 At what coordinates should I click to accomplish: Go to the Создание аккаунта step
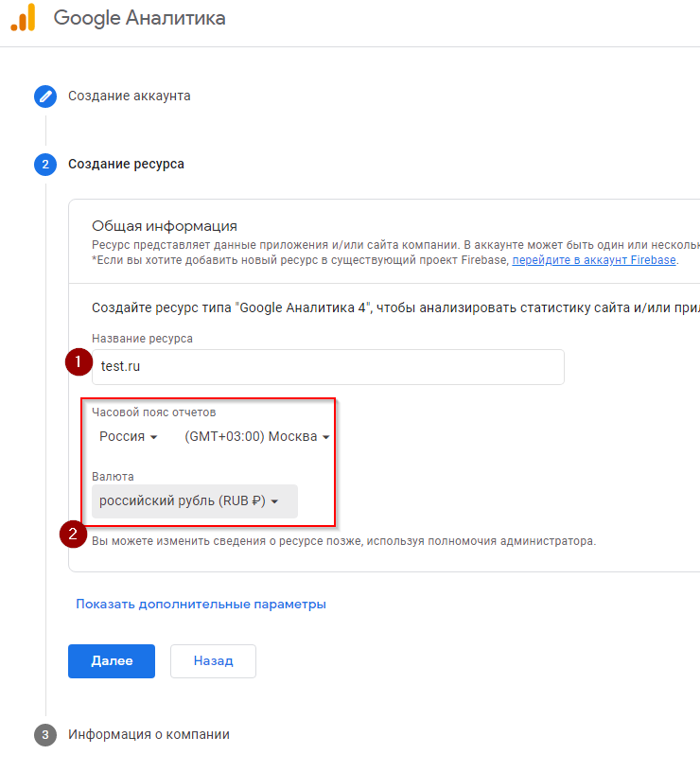[130, 96]
